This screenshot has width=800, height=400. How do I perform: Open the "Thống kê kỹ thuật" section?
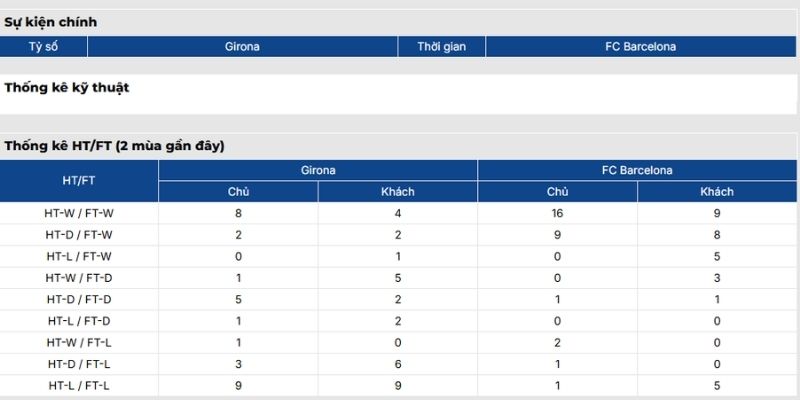67,88
